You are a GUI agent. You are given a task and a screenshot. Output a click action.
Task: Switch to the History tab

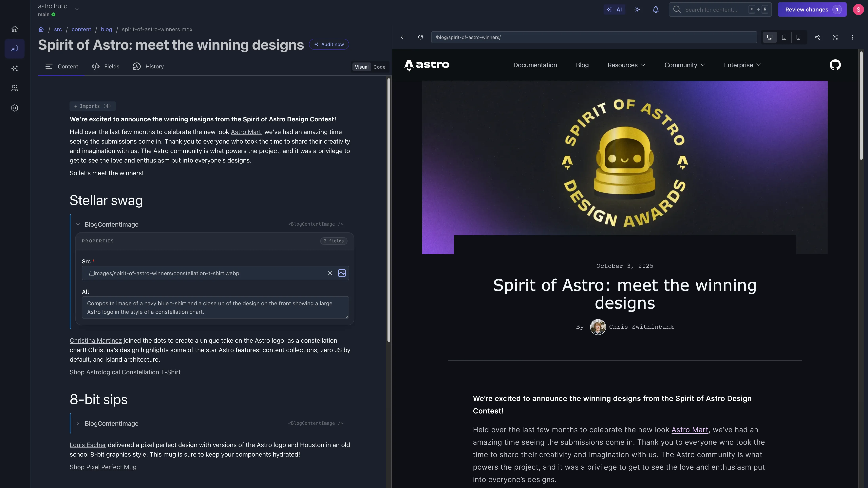[148, 67]
